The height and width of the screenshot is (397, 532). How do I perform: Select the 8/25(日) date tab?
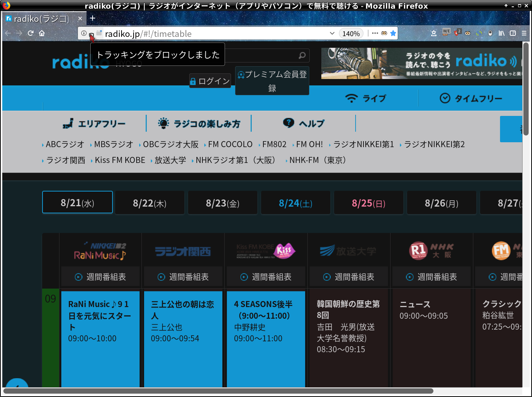[x=369, y=203]
